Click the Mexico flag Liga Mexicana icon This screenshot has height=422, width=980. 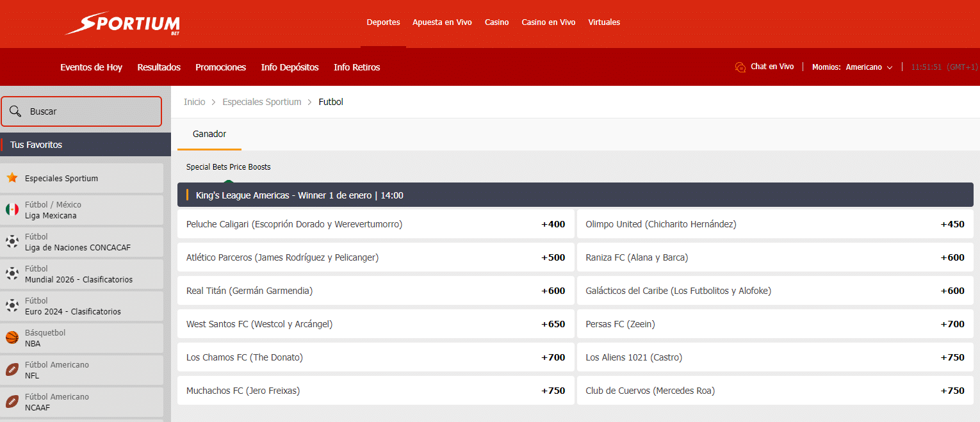12,210
